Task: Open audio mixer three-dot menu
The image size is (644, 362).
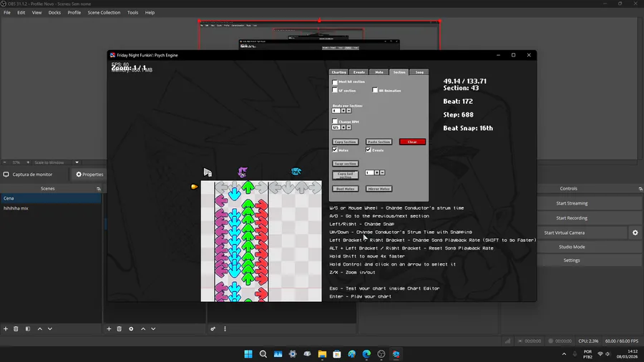Action: pos(225,329)
